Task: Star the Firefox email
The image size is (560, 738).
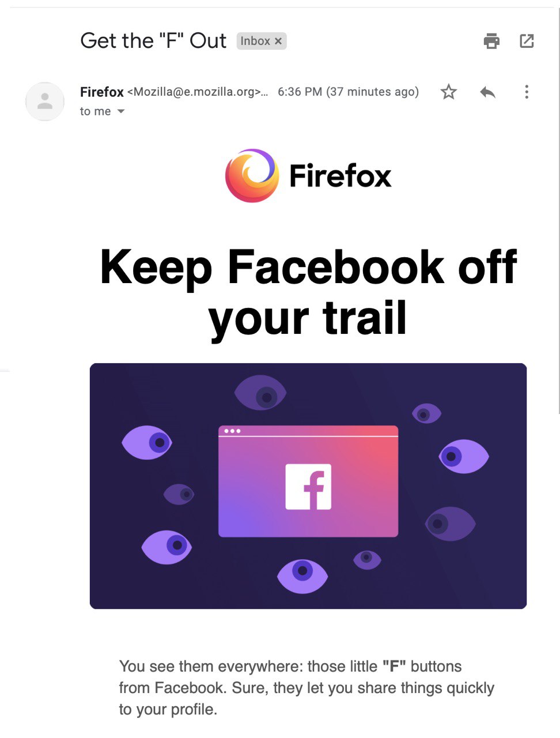Action: coord(448,92)
